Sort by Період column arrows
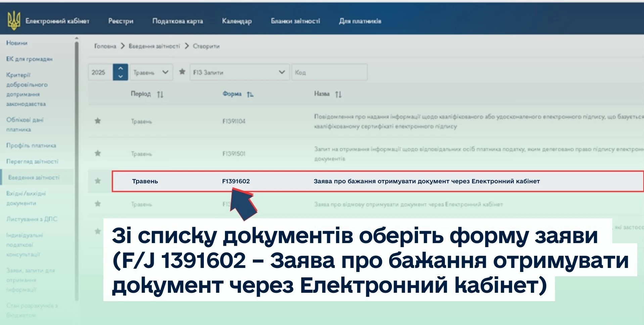 (160, 94)
